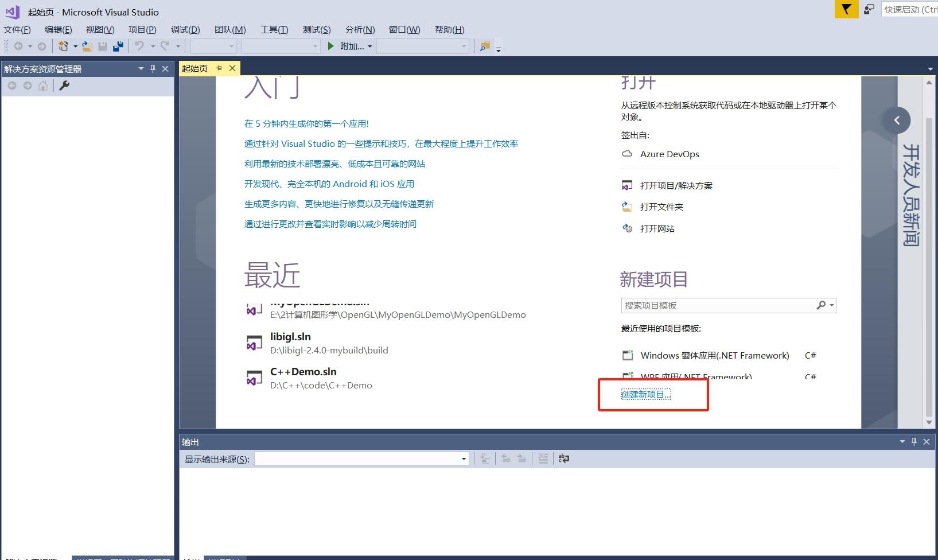Viewport: 938px width, 560px height.
Task: Toggle the Output window pin icon
Action: [914, 442]
